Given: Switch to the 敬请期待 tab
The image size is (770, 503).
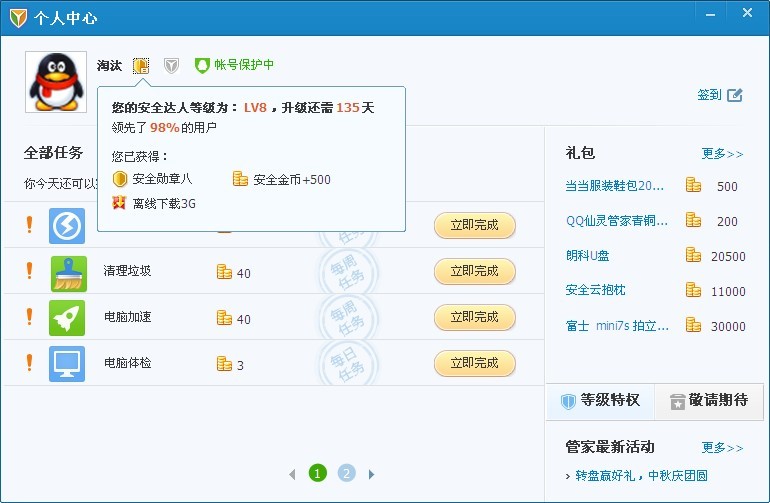Looking at the screenshot, I should tap(709, 401).
